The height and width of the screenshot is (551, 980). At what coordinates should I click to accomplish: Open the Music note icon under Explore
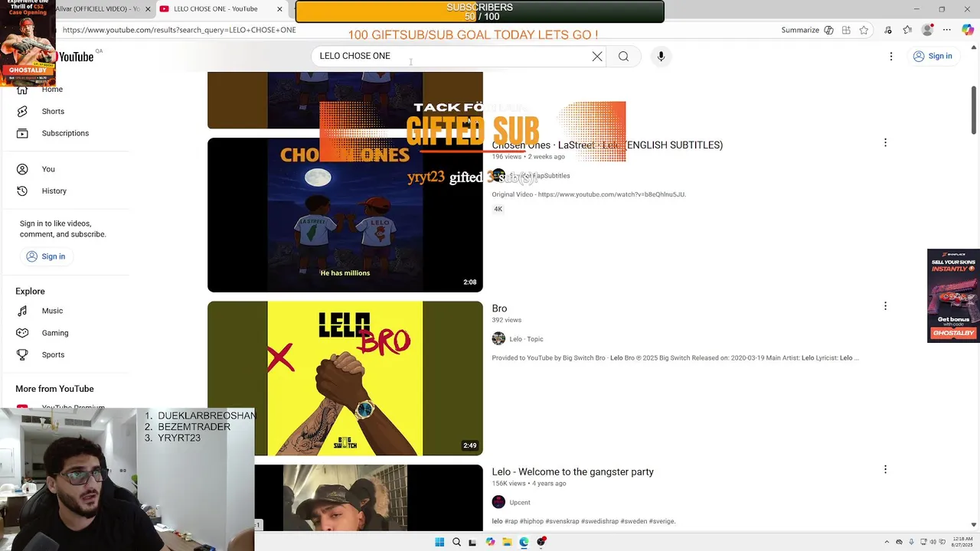(x=22, y=311)
